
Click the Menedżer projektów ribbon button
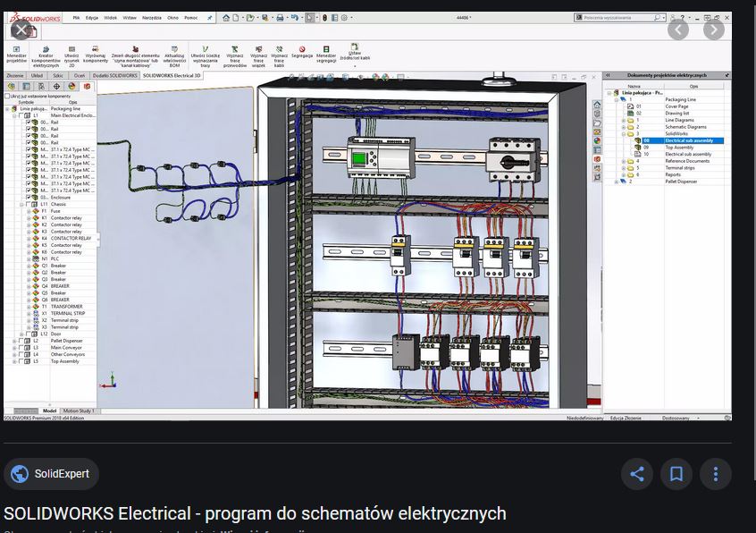click(x=16, y=55)
